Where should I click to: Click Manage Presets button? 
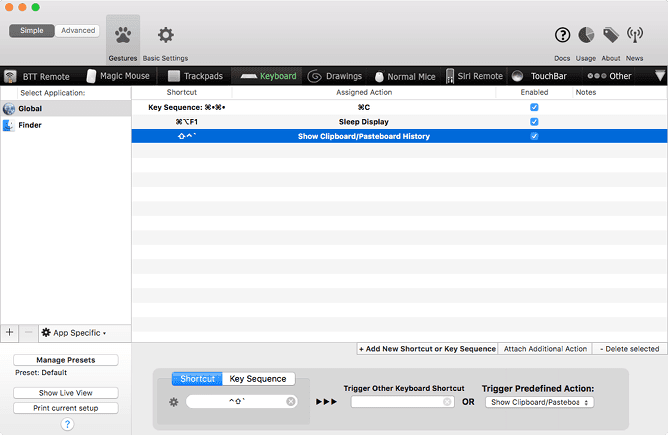65,360
